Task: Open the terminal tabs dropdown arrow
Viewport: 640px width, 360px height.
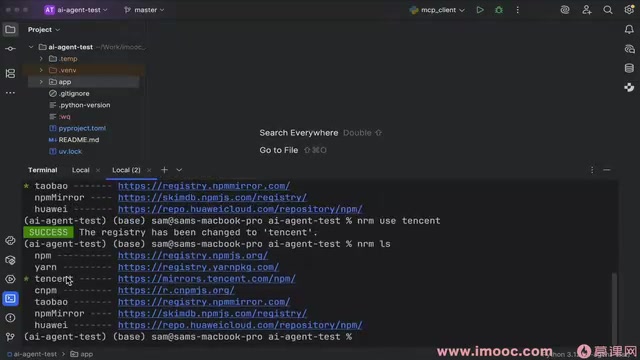Action: coord(179,170)
